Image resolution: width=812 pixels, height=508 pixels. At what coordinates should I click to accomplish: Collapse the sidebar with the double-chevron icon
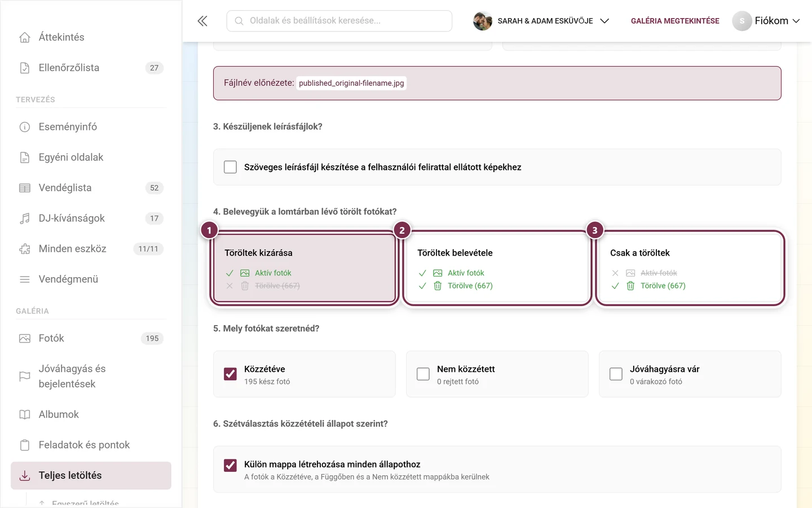pos(202,21)
